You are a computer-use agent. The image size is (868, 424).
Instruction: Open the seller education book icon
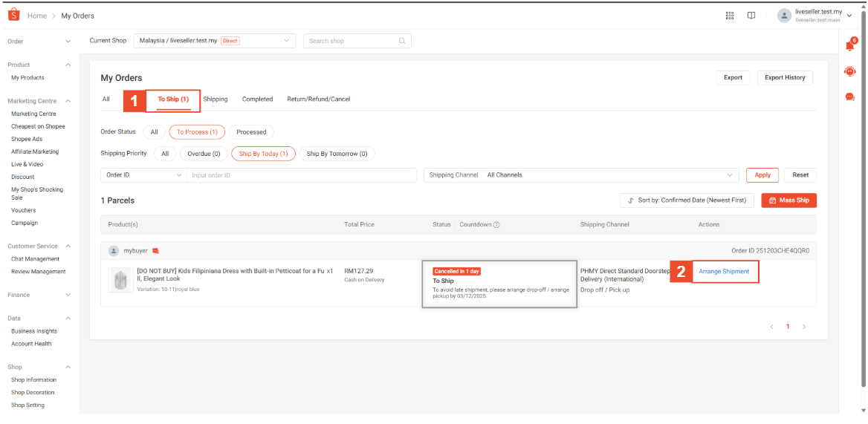point(751,16)
